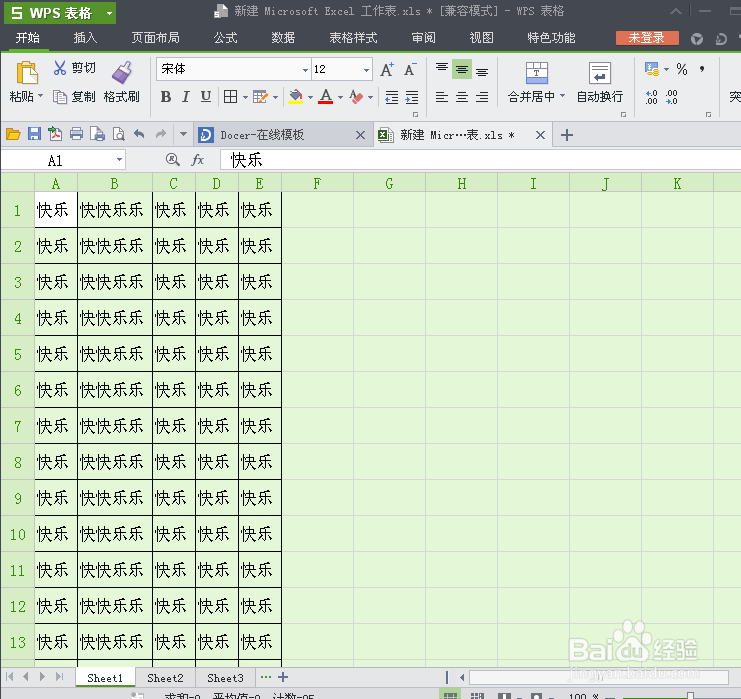The image size is (741, 699).
Task: Add new document tab with plus
Action: pyautogui.click(x=567, y=135)
